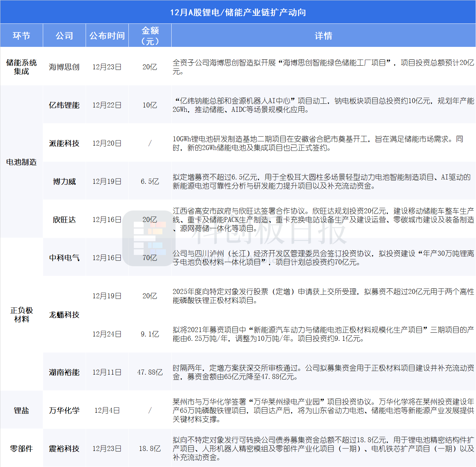Screen dimensions: 476x467
Task: Select the 海博思创 company cell
Action: tap(64, 67)
